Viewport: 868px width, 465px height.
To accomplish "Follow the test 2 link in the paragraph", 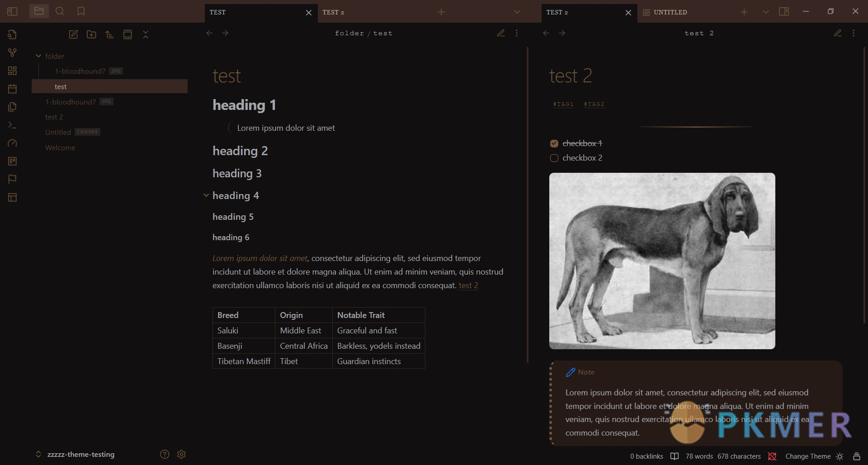I will [468, 285].
